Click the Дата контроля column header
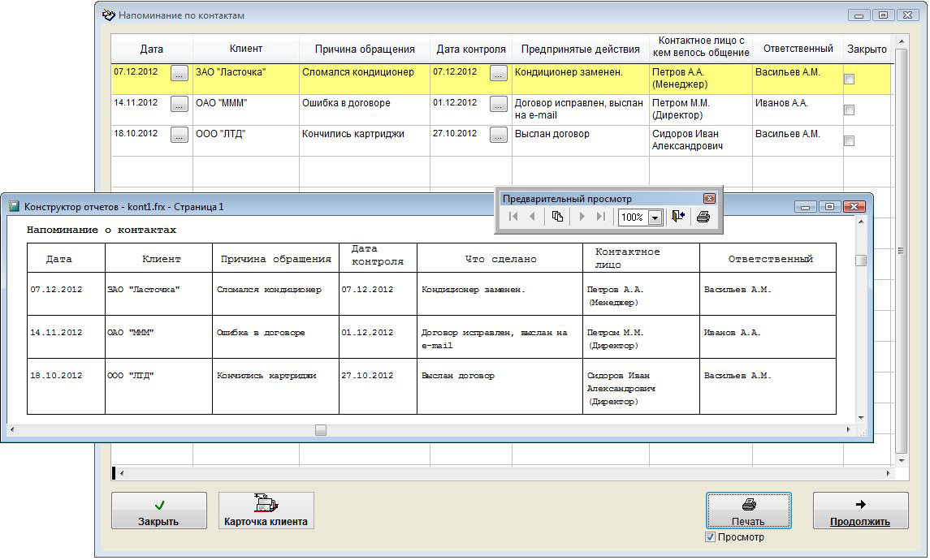The image size is (930, 560). [470, 49]
